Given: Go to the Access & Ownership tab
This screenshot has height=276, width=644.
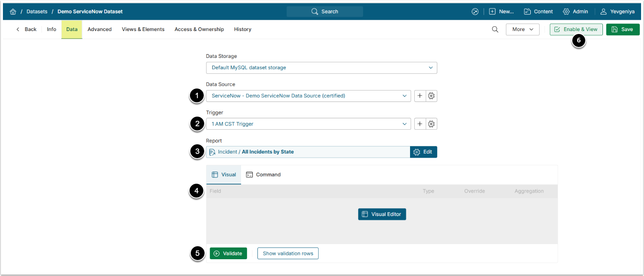Looking at the screenshot, I should pyautogui.click(x=199, y=29).
